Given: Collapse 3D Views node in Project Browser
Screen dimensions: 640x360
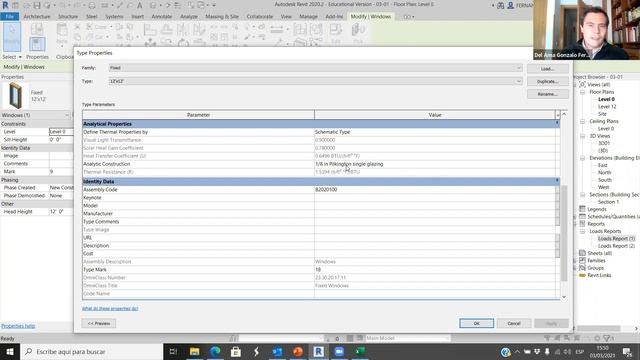Looking at the screenshot, I should [x=582, y=136].
